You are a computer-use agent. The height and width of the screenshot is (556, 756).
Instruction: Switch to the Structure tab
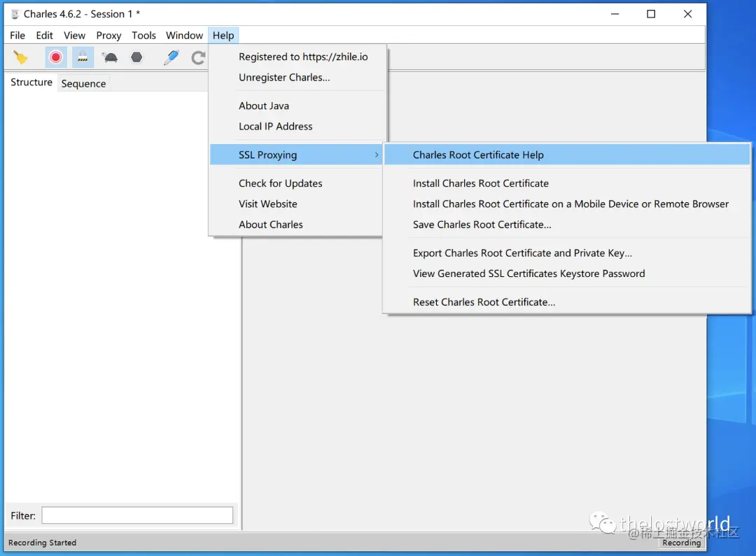pos(31,83)
